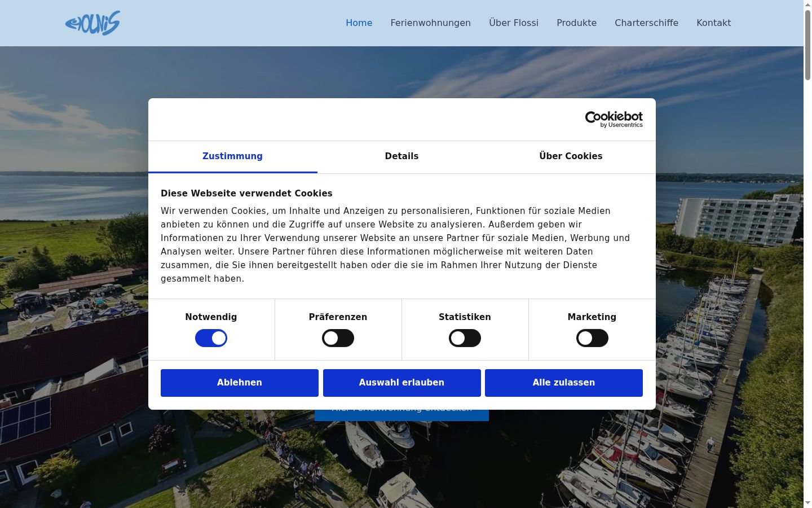The width and height of the screenshot is (812, 508).
Task: Enable the Präferenzen cookie switch
Action: [x=338, y=338]
